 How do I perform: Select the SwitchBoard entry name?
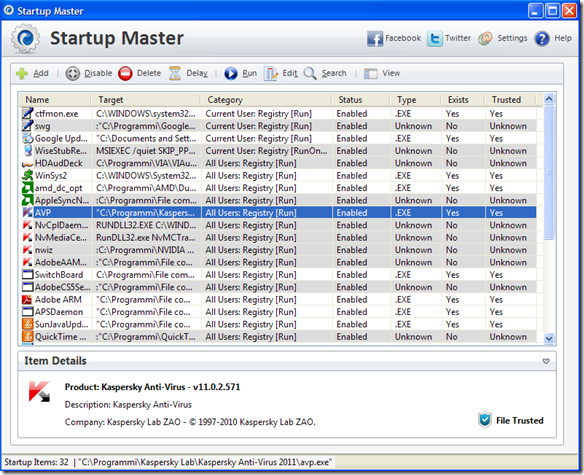click(59, 275)
